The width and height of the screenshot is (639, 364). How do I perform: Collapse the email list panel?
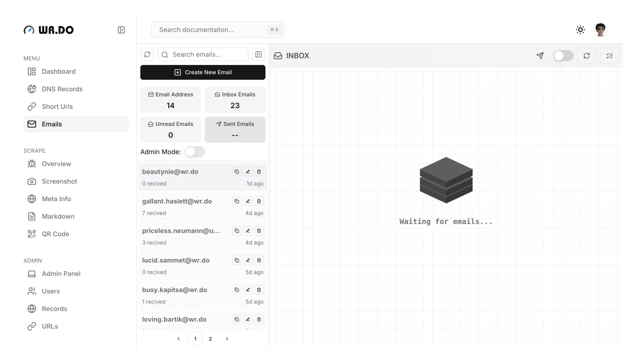click(x=259, y=54)
